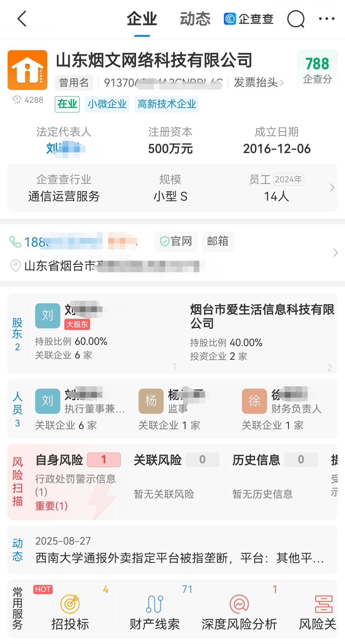Open the 招投标 target icon

70,604
